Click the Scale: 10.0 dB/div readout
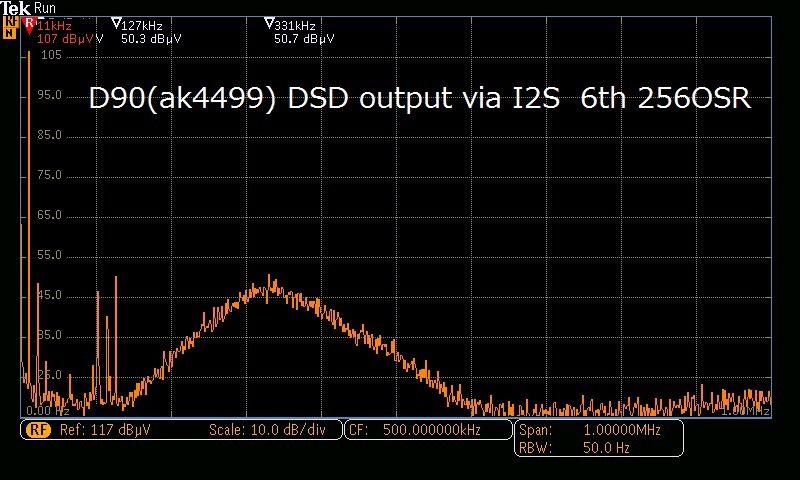The height and width of the screenshot is (480, 800). pyautogui.click(x=267, y=430)
